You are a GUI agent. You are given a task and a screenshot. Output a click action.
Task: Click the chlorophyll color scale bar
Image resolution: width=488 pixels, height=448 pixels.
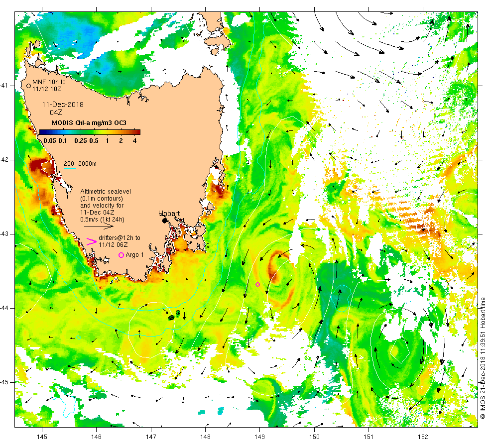pyautogui.click(x=90, y=132)
